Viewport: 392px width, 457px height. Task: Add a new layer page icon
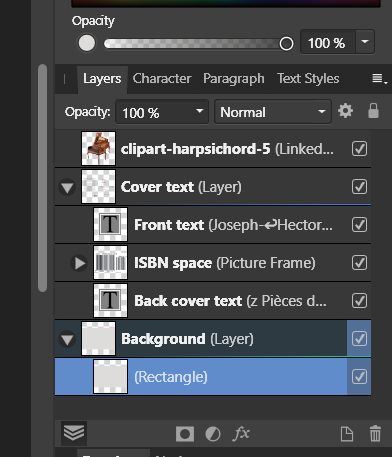(x=347, y=434)
